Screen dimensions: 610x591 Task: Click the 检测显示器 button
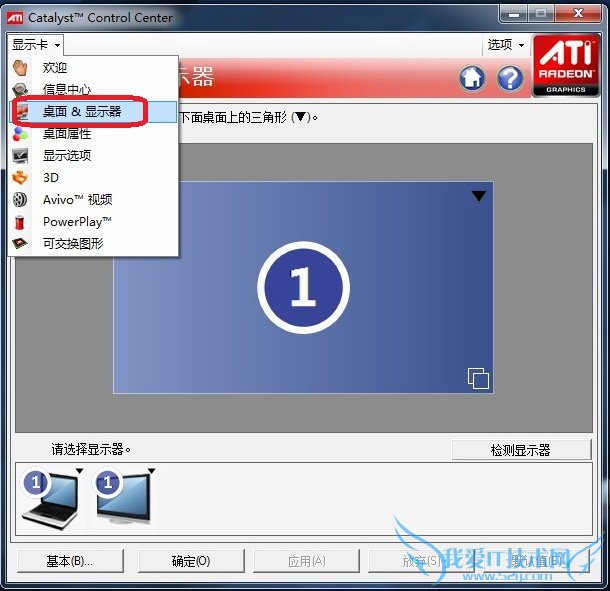click(521, 450)
